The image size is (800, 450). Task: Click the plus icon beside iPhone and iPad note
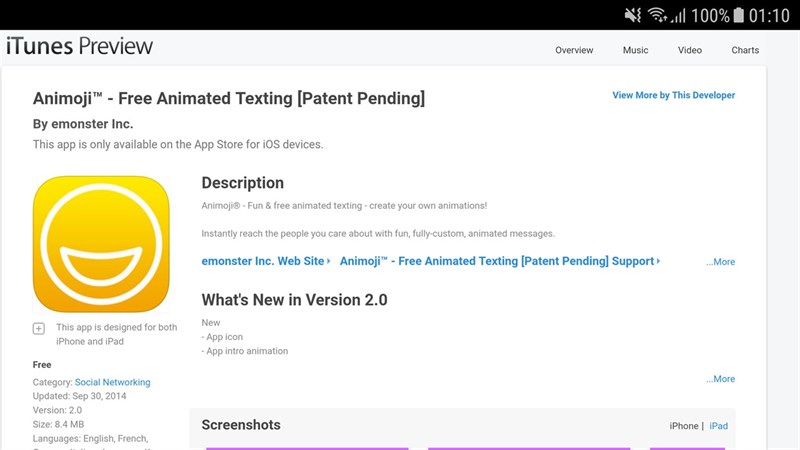[39, 328]
